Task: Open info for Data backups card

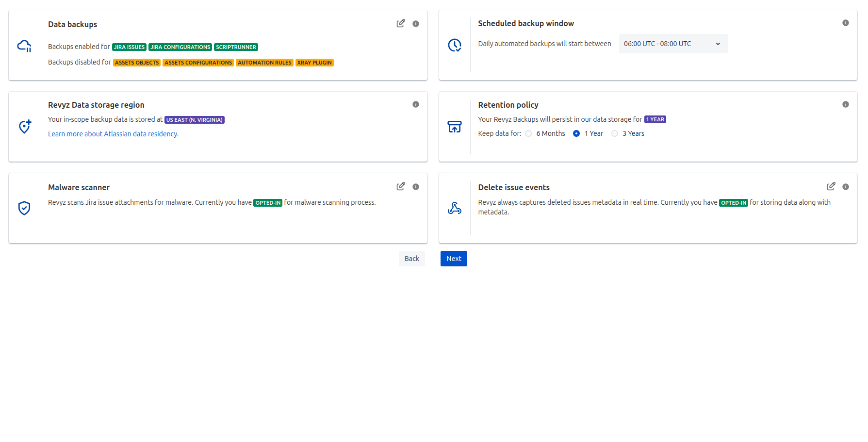Action: [x=416, y=24]
